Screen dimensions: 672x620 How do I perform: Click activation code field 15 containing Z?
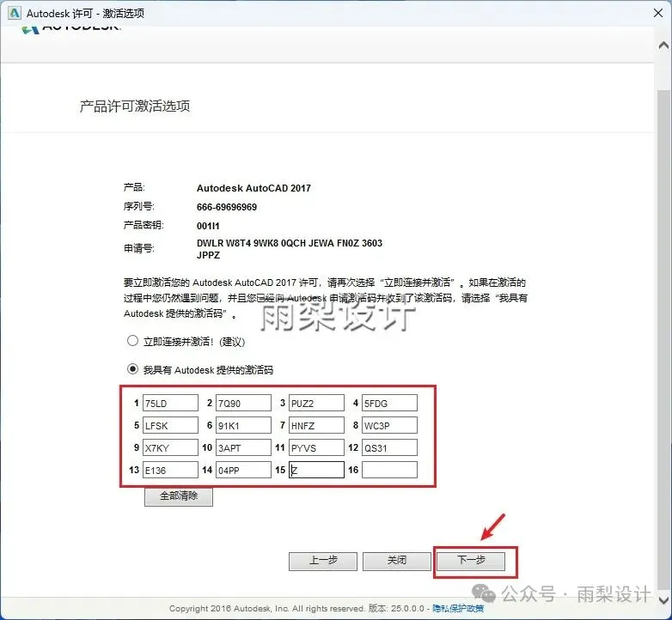[x=316, y=470]
